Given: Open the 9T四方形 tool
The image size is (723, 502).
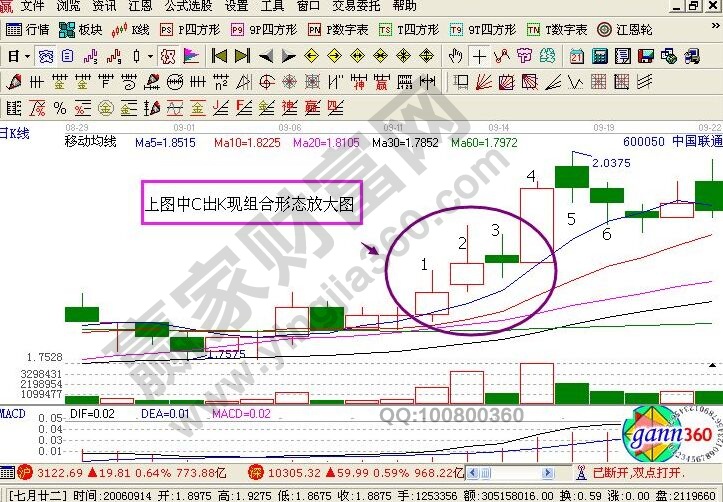Looking at the screenshot, I should pos(483,30).
